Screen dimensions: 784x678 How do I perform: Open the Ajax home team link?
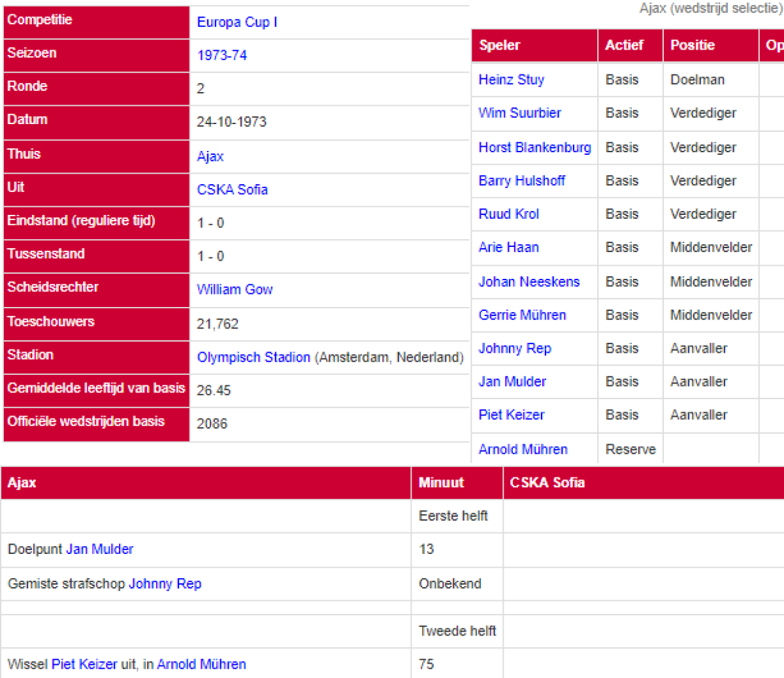click(210, 156)
